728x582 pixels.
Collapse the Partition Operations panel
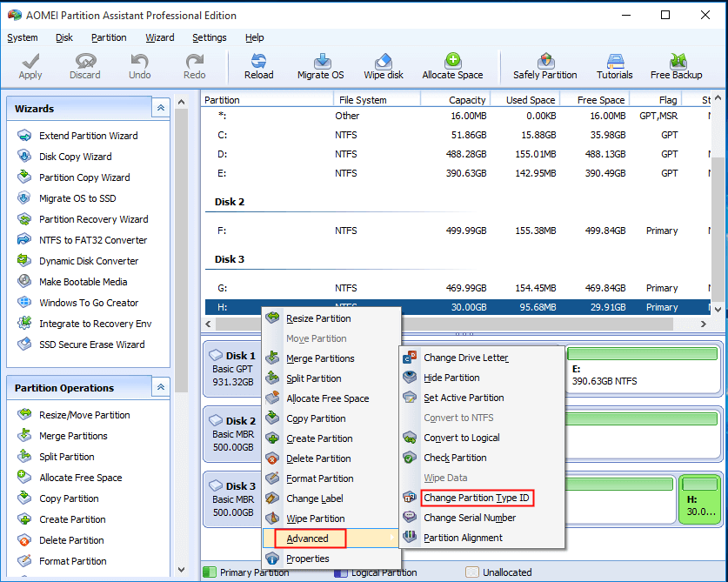coord(160,387)
